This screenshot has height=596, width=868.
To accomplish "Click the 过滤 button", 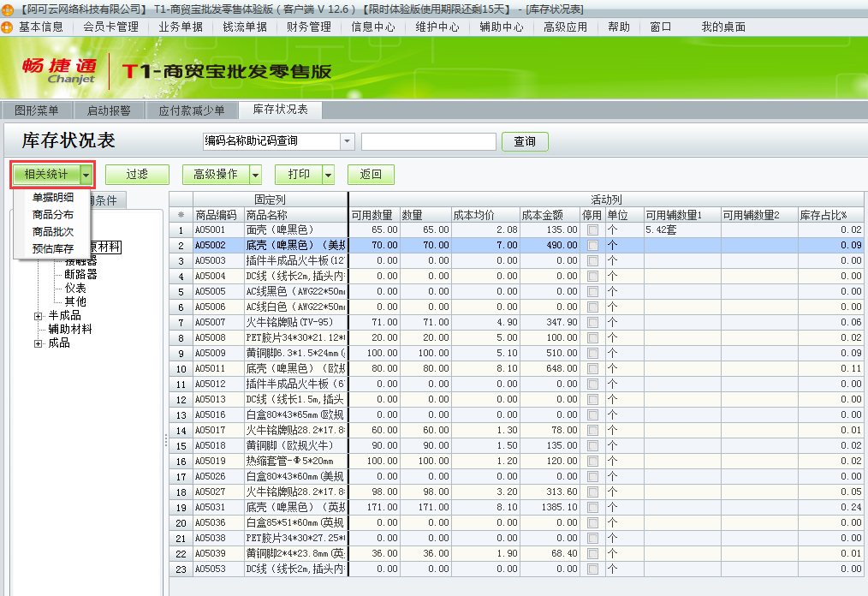I will (x=136, y=174).
